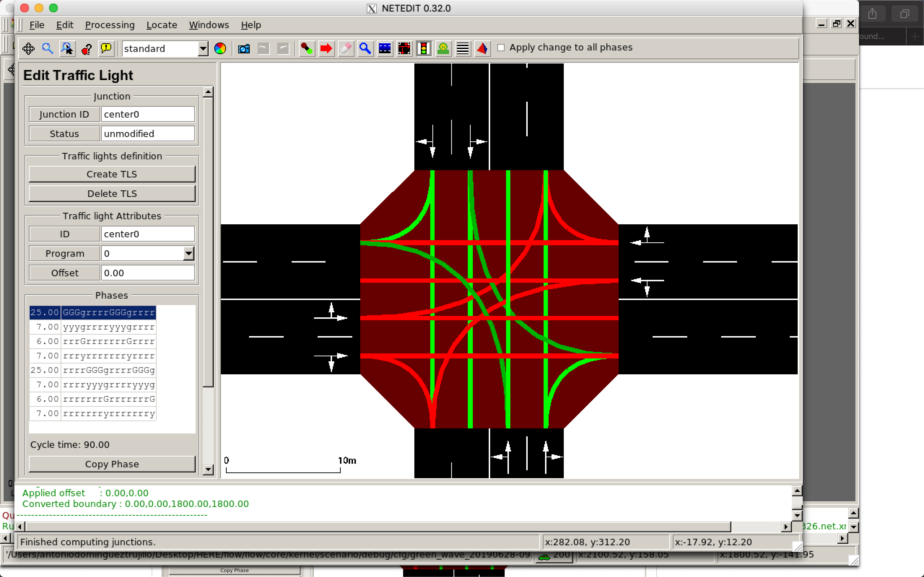Expand the Program dropdown showing 0

(189, 253)
